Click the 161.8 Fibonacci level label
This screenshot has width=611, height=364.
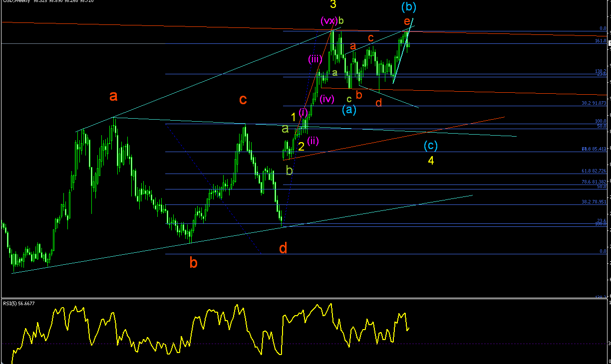click(601, 41)
